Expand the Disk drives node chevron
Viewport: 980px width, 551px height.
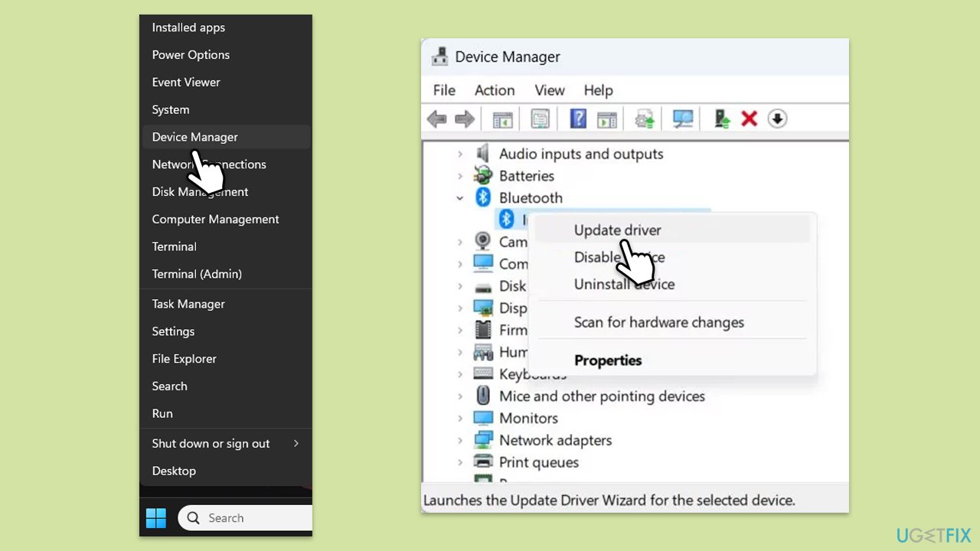click(x=460, y=286)
